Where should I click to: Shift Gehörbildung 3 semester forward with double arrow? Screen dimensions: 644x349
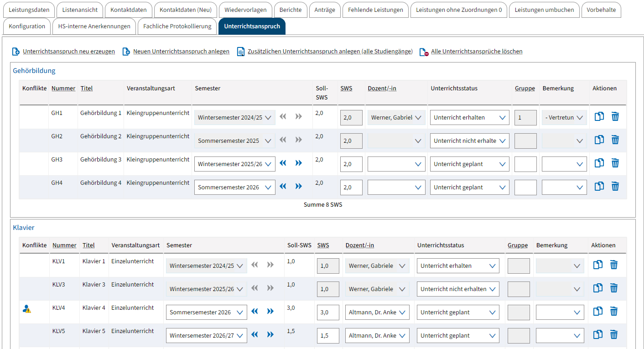click(298, 163)
